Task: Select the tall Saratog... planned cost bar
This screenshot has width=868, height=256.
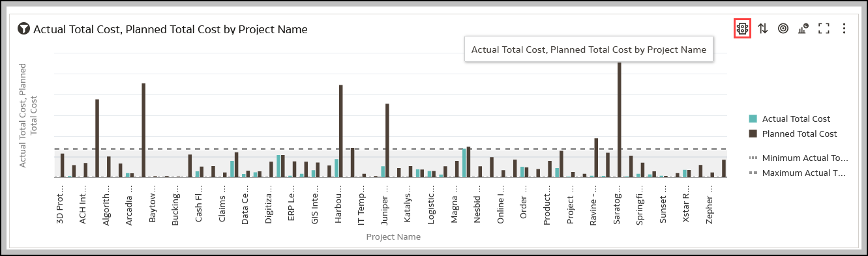Action: (620, 120)
